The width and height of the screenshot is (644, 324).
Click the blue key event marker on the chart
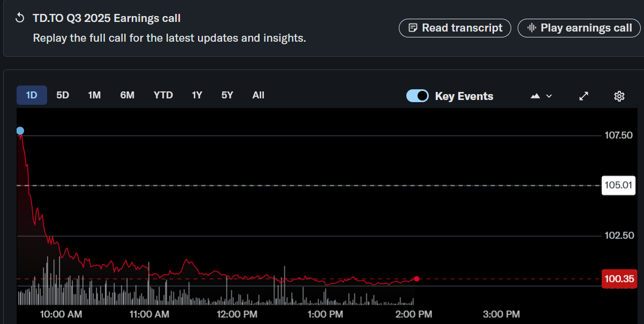tap(20, 130)
